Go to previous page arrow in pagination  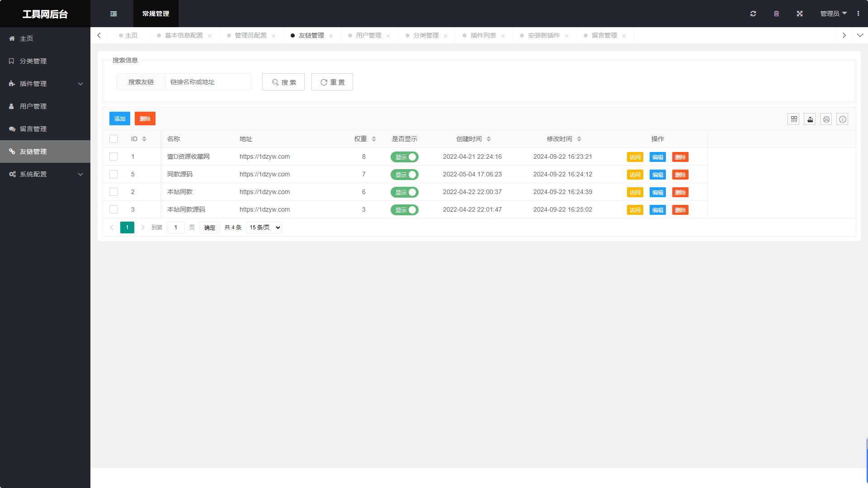(112, 227)
